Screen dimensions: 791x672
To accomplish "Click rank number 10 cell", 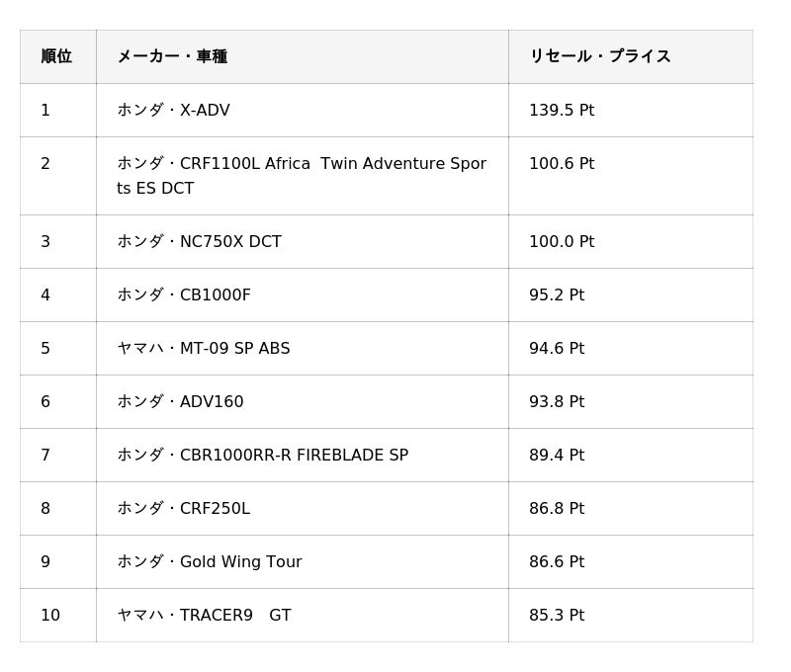I will [x=58, y=616].
